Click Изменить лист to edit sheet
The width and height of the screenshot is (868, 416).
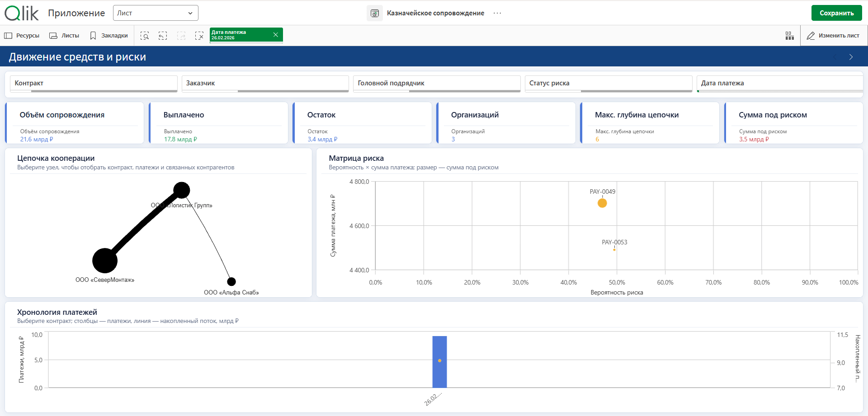point(833,36)
